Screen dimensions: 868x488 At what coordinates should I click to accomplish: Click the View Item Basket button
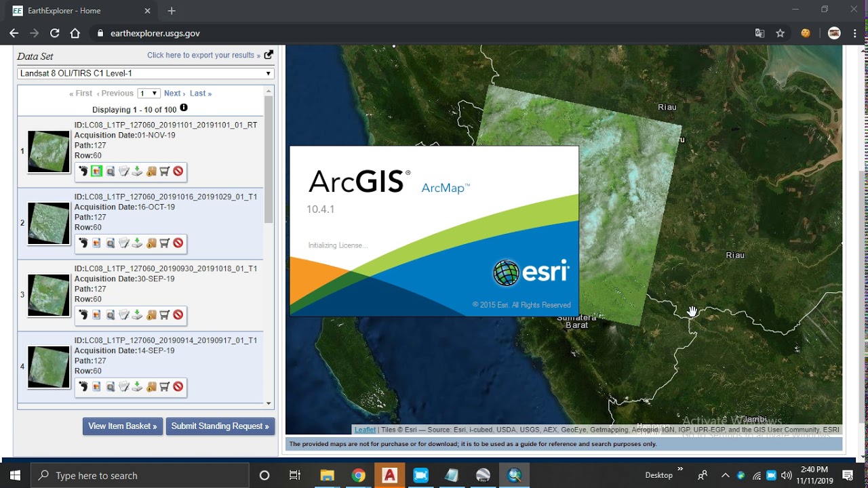click(123, 426)
